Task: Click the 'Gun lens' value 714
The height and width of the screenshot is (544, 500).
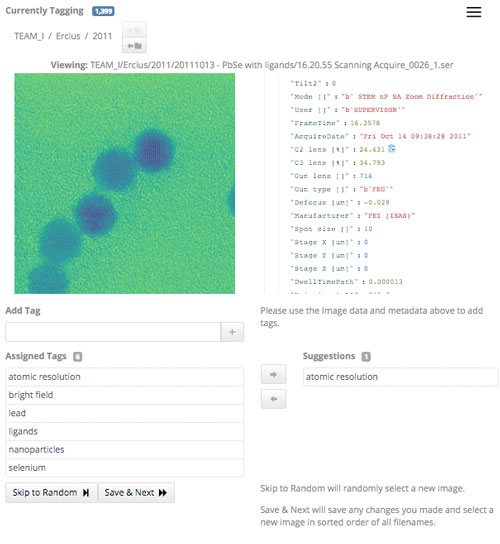Action: 366,176
